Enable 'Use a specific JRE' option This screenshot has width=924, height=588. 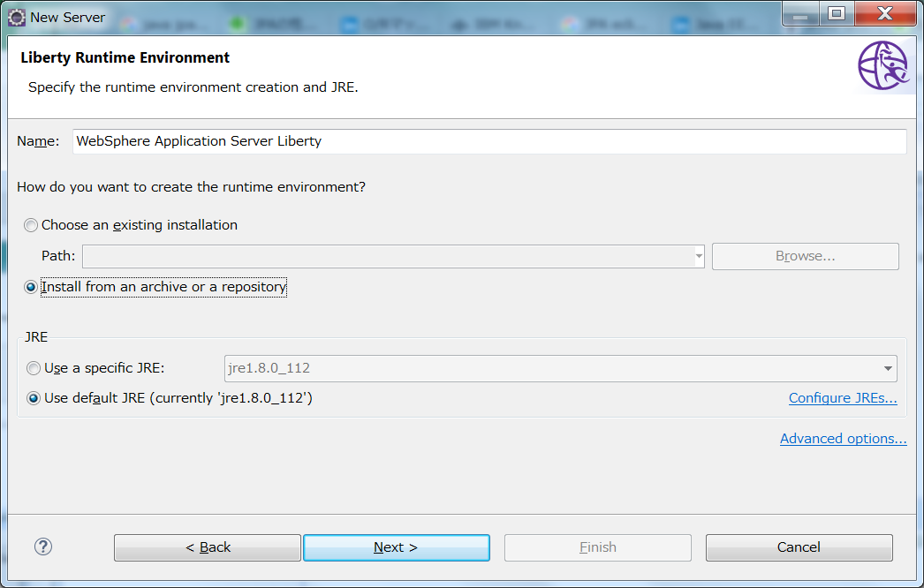coord(33,368)
